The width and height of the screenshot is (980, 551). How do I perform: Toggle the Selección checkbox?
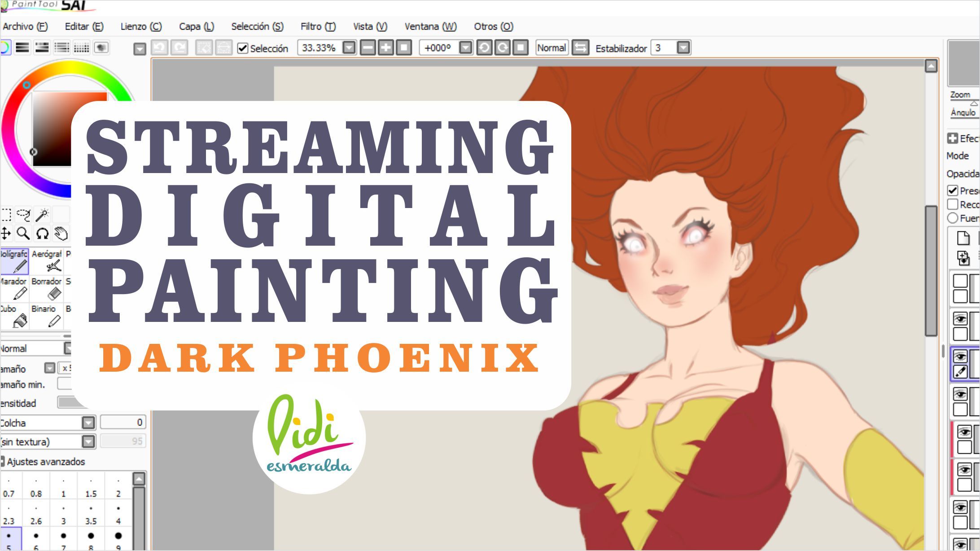tap(243, 48)
